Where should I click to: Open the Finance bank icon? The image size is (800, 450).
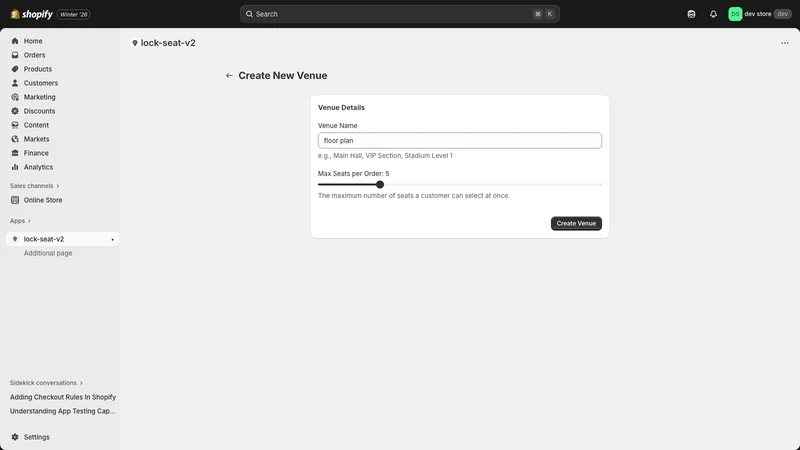point(15,153)
